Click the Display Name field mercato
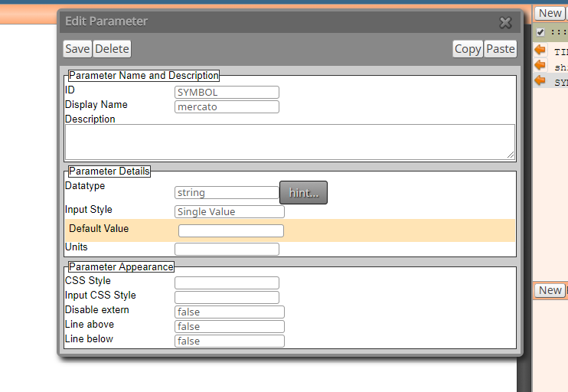The width and height of the screenshot is (568, 392). pos(227,107)
